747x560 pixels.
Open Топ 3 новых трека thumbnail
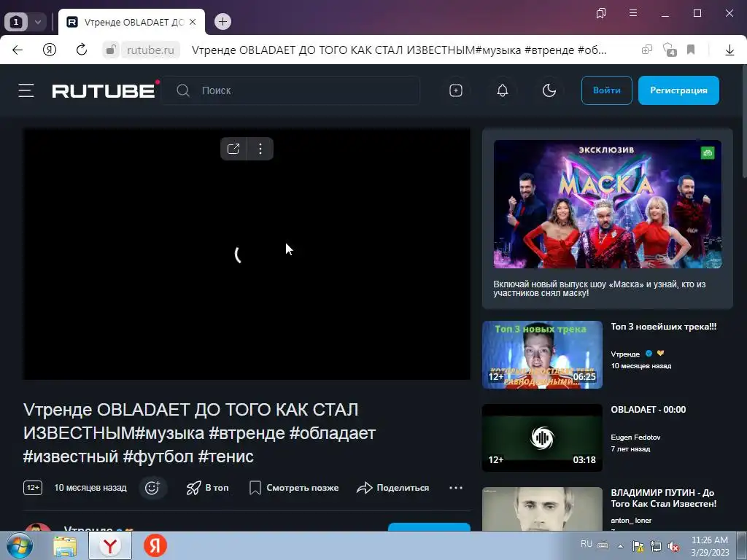[542, 355]
